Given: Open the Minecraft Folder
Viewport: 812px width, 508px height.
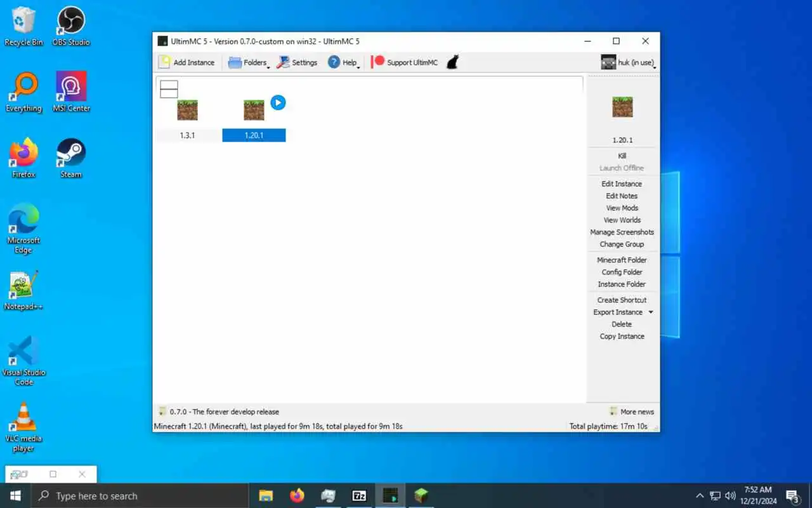Looking at the screenshot, I should coord(622,260).
